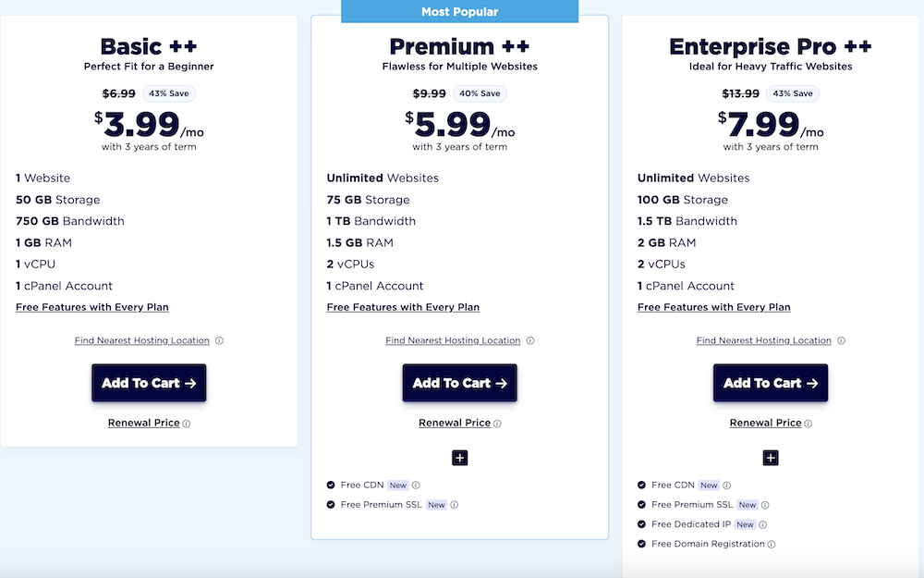This screenshot has height=578, width=924.
Task: Open Free Features with Every Plan under Basic
Action: tap(92, 307)
